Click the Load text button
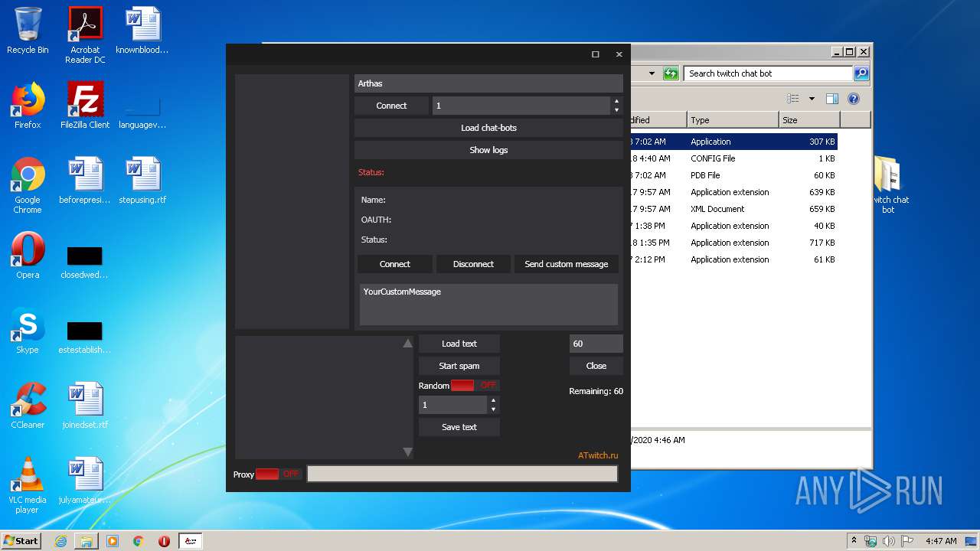 click(x=459, y=344)
